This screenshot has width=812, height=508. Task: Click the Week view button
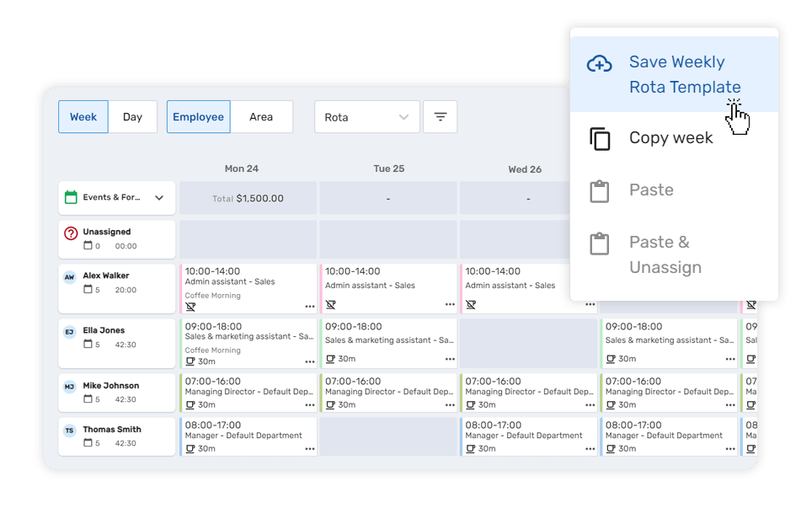point(83,116)
